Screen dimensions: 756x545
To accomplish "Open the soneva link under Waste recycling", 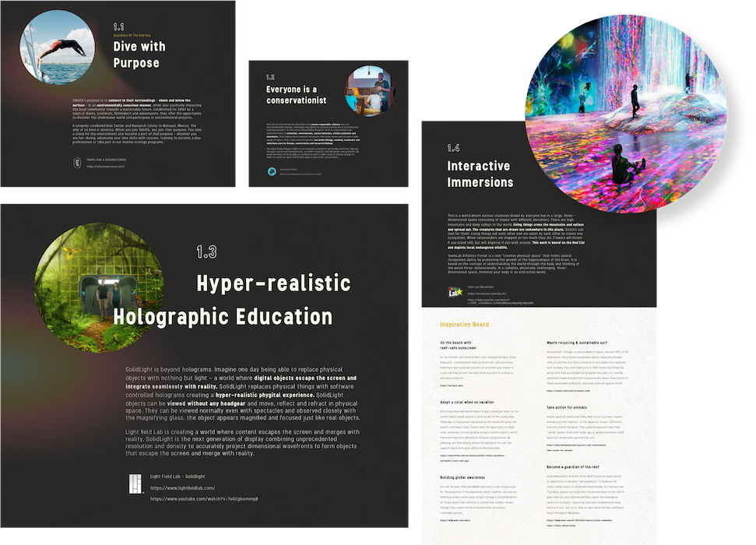I will tap(567, 391).
